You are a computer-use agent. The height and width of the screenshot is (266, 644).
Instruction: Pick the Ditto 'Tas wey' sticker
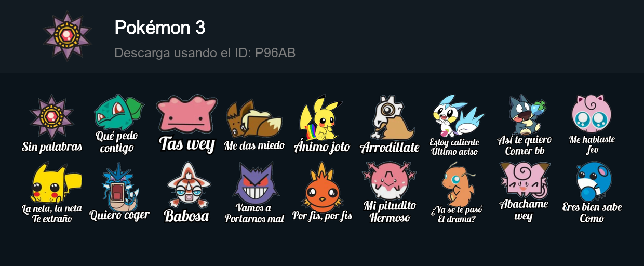click(x=187, y=124)
